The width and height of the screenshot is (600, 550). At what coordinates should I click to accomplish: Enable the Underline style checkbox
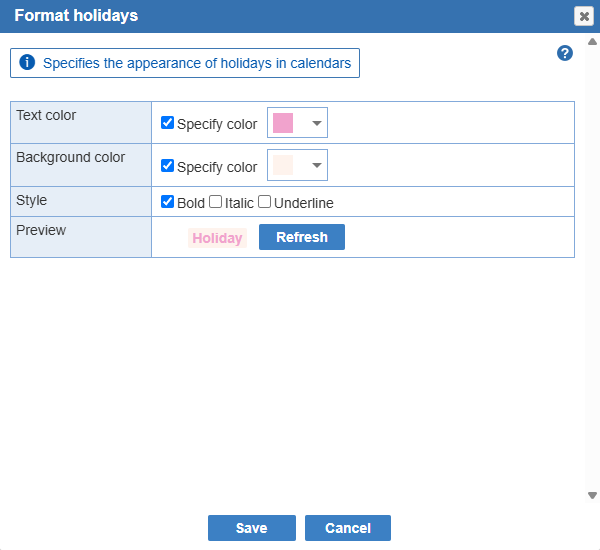click(264, 201)
